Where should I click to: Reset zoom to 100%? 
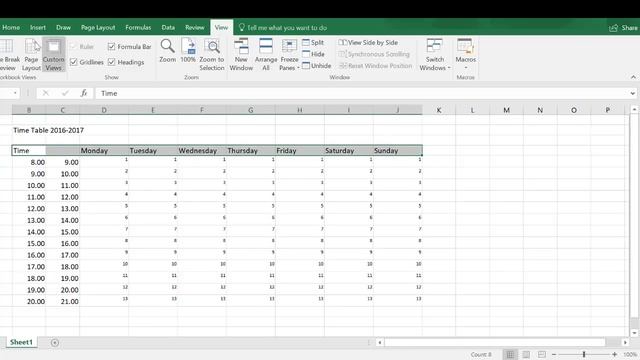pos(188,51)
